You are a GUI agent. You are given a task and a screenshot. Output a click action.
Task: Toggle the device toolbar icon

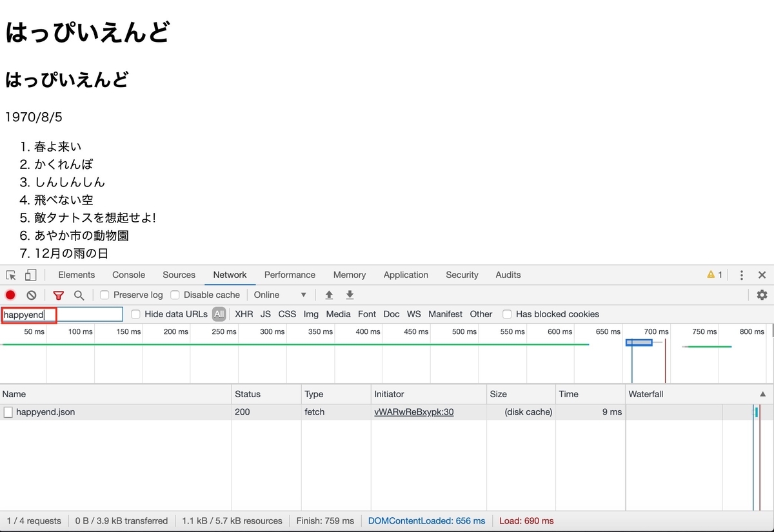[x=30, y=275]
